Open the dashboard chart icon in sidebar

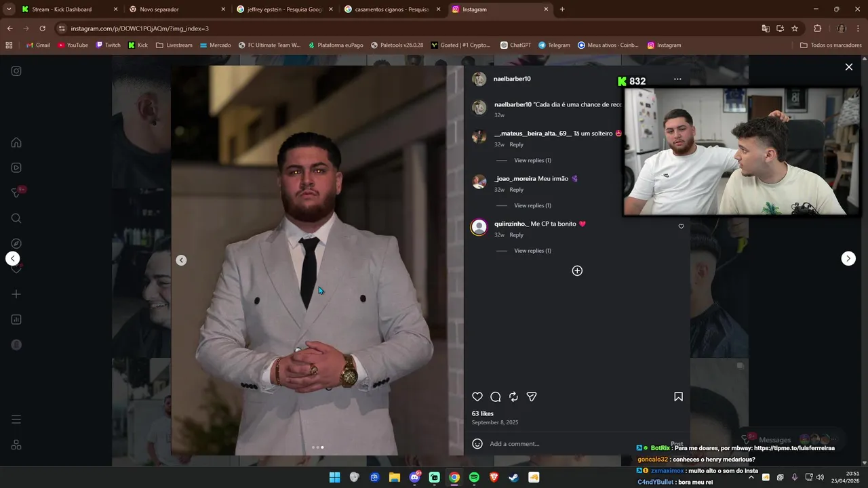pos(16,319)
